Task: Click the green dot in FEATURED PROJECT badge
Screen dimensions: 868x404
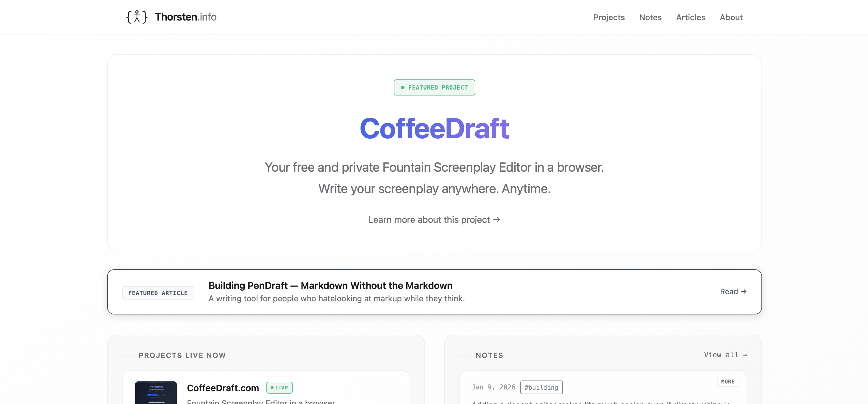Action: tap(403, 87)
